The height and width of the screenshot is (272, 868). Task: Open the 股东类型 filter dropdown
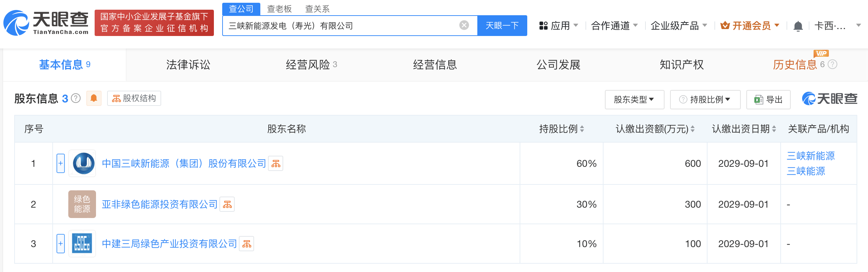tap(634, 100)
